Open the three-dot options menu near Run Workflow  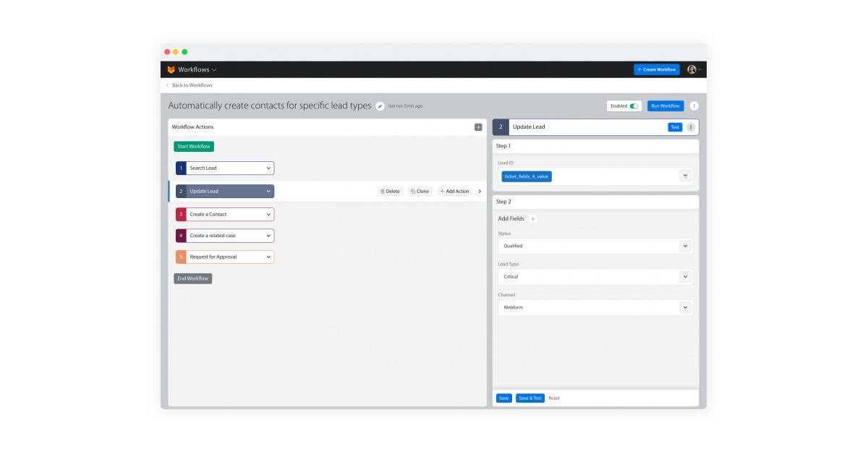point(694,106)
